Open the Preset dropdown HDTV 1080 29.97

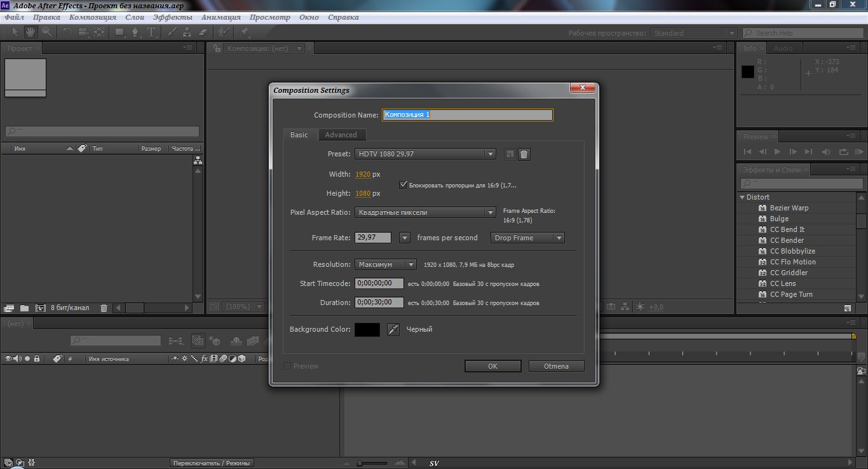click(x=425, y=154)
